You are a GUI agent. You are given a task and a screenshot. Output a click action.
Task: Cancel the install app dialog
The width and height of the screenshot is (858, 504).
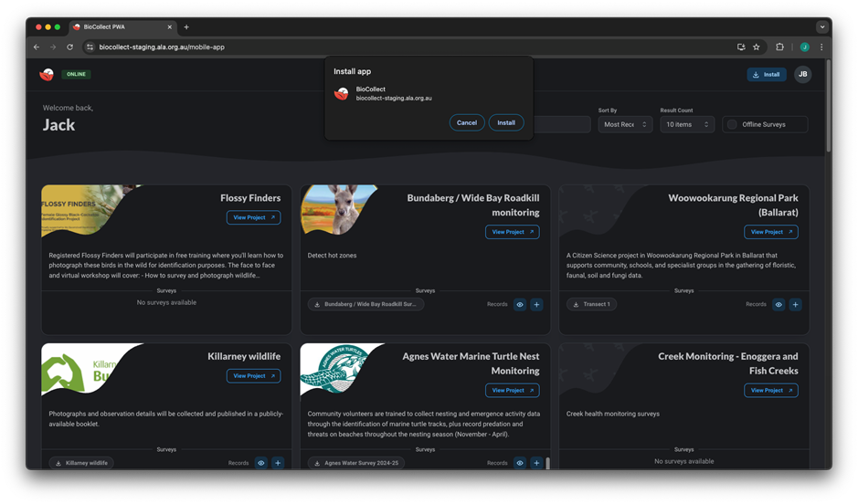[x=467, y=123]
